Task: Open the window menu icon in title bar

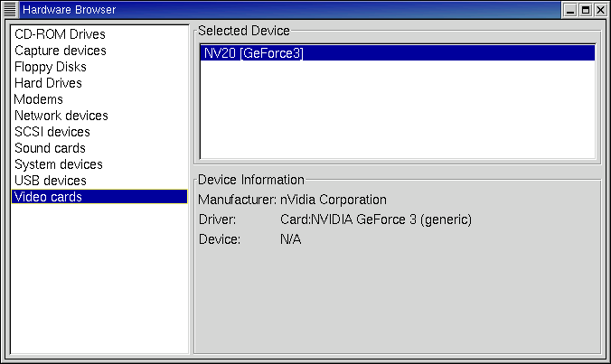Action: point(10,9)
